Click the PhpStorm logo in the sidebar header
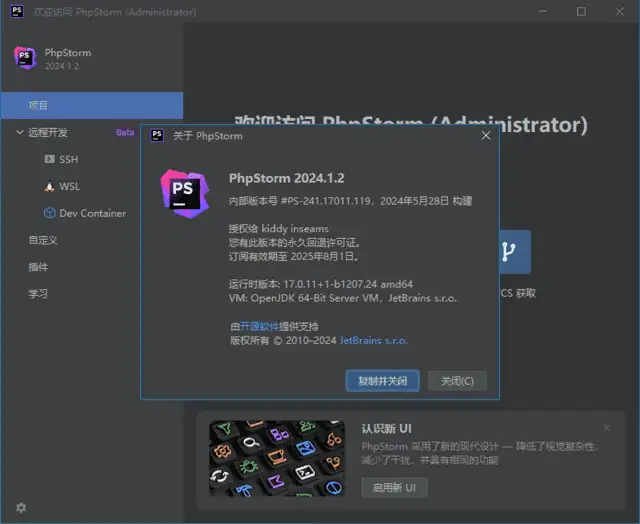640x524 pixels. (25, 58)
